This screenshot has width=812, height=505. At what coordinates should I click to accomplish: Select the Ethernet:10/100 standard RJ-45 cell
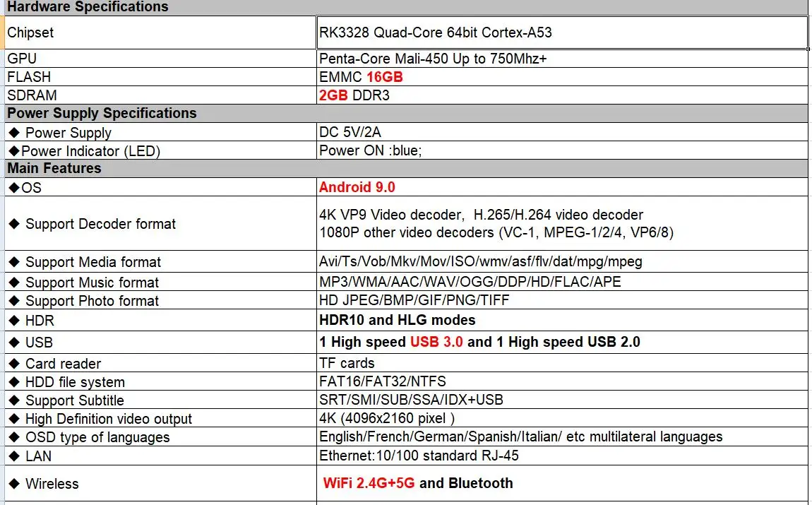(562, 456)
